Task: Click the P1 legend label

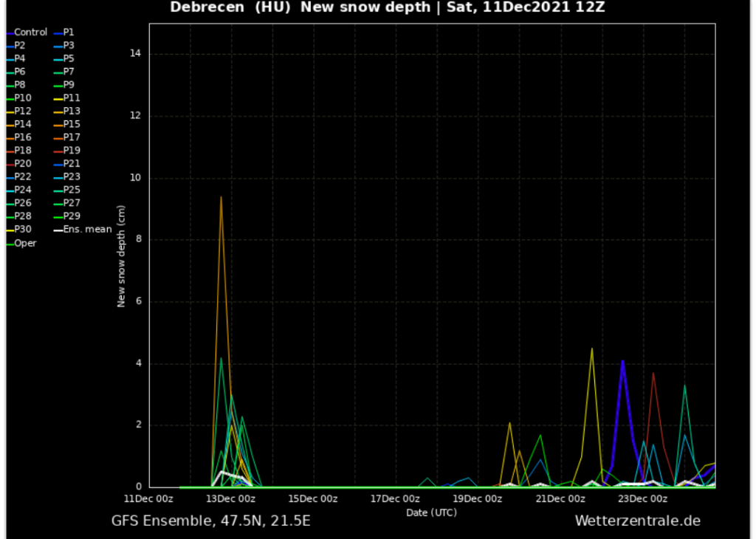Action: [x=69, y=32]
